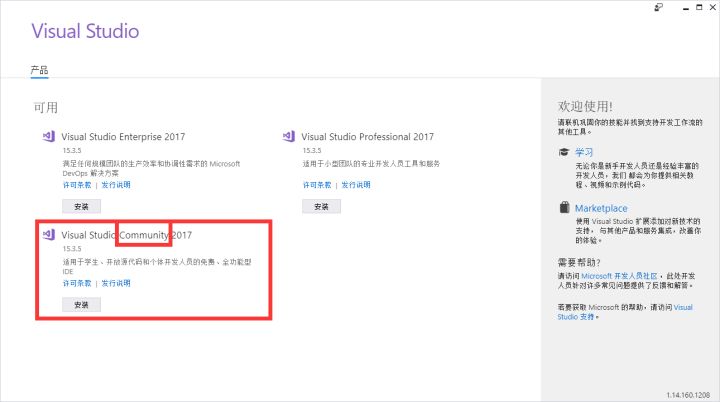Install Visual Studio Community 2017
The height and width of the screenshot is (402, 720).
coord(81,305)
